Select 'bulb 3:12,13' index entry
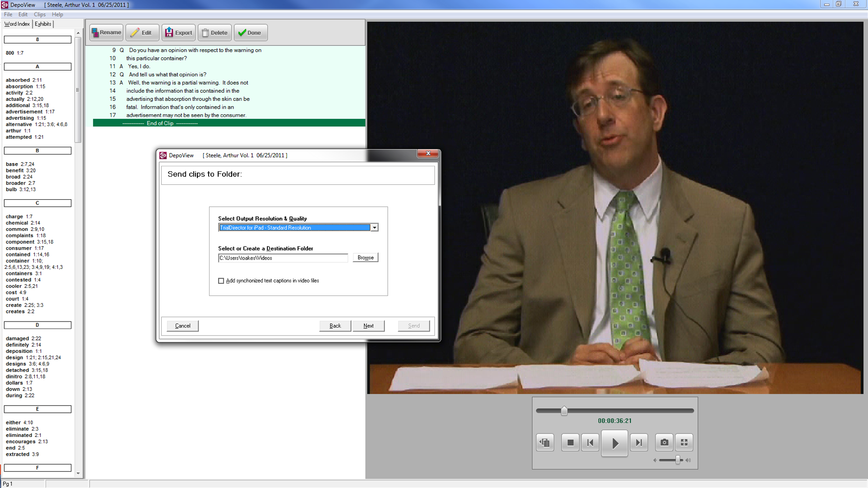The height and width of the screenshot is (488, 868). tap(21, 190)
